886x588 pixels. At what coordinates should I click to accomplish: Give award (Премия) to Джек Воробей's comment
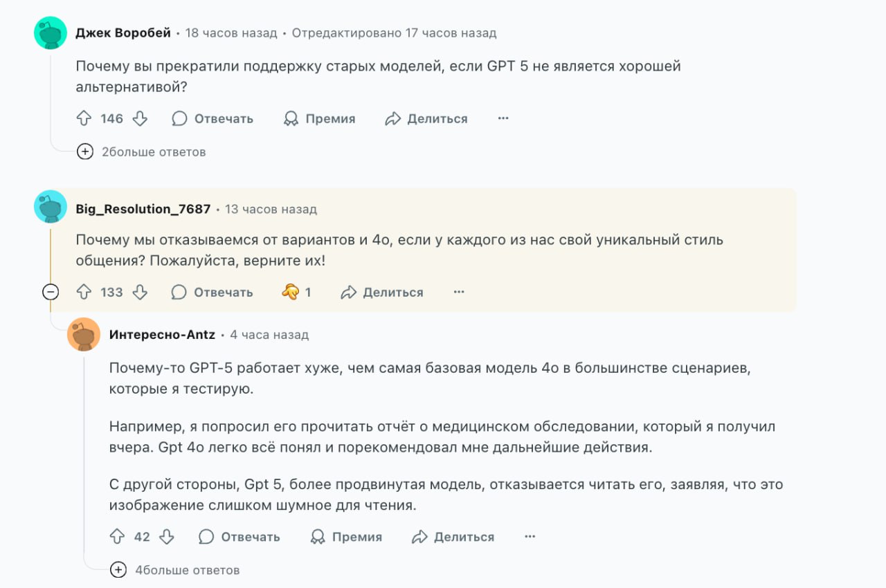click(320, 119)
